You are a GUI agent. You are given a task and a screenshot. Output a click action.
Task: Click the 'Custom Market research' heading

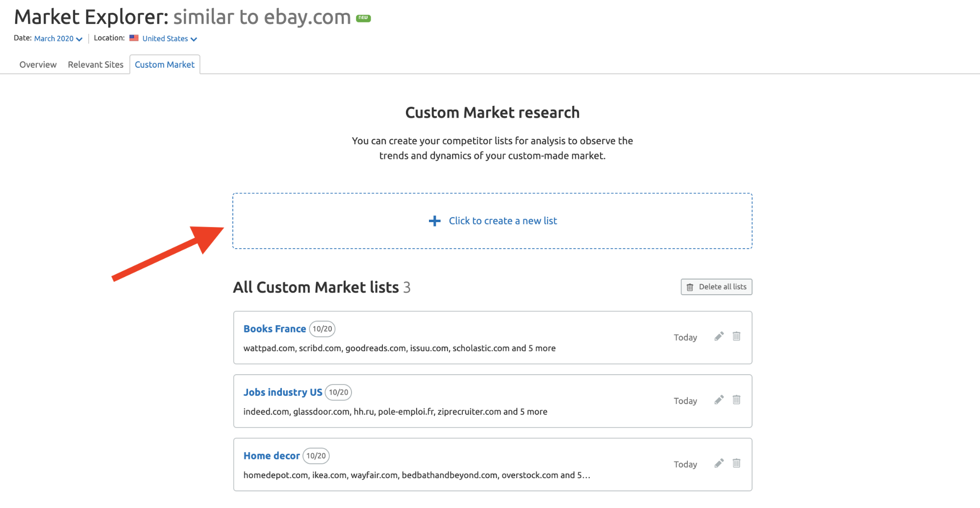[x=492, y=113]
